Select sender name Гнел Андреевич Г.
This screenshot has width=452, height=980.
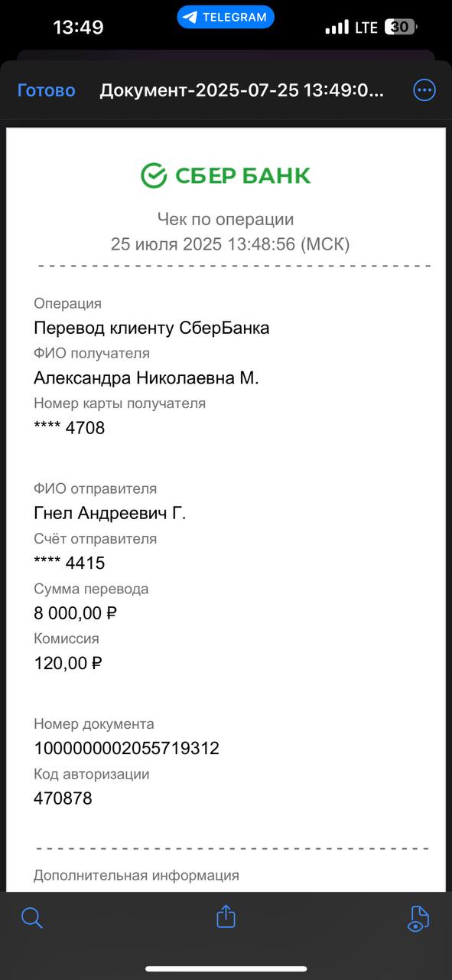tap(110, 513)
